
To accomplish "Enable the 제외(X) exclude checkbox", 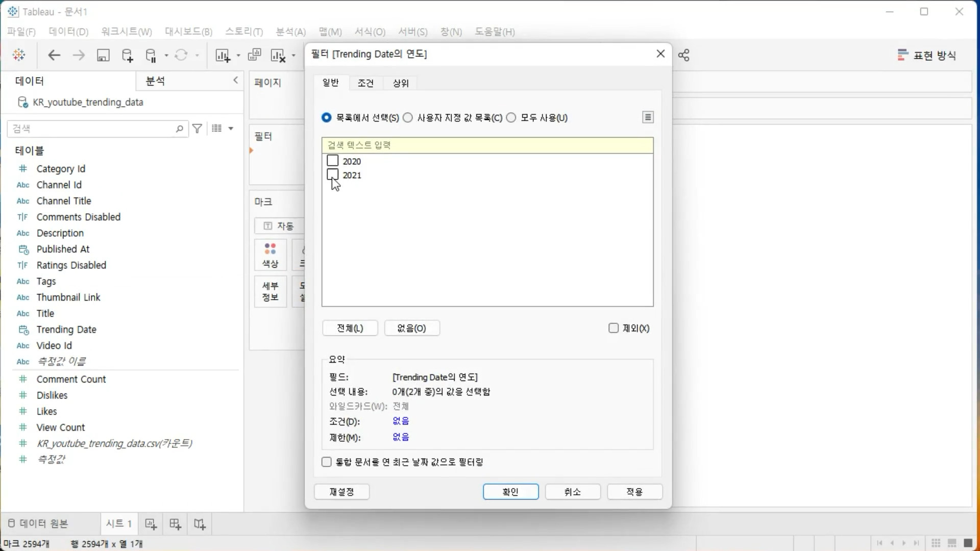I will point(614,328).
